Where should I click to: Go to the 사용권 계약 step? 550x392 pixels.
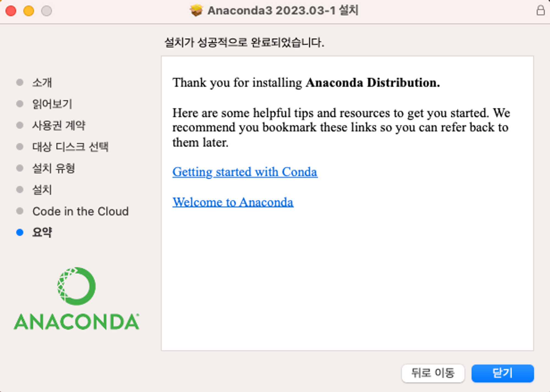click(59, 125)
